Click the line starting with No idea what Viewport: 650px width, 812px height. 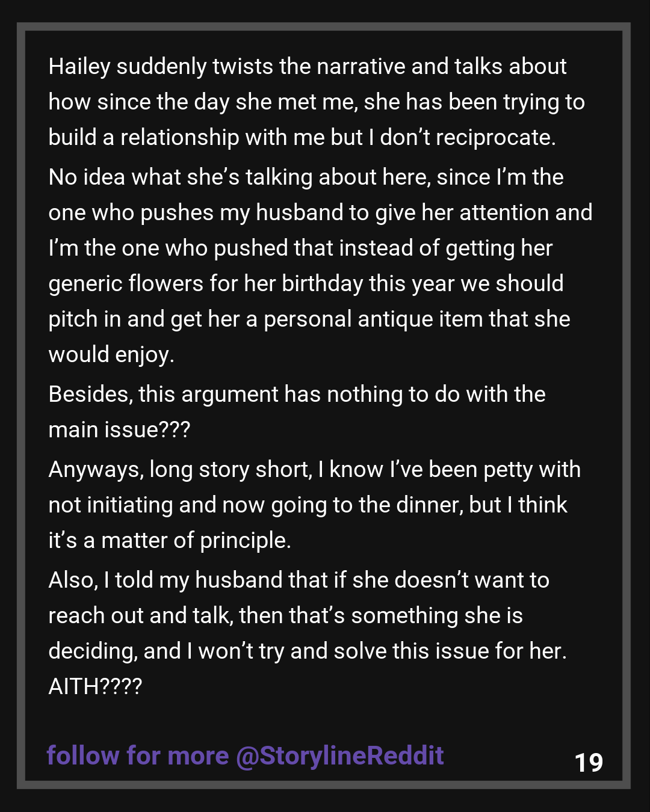306,177
